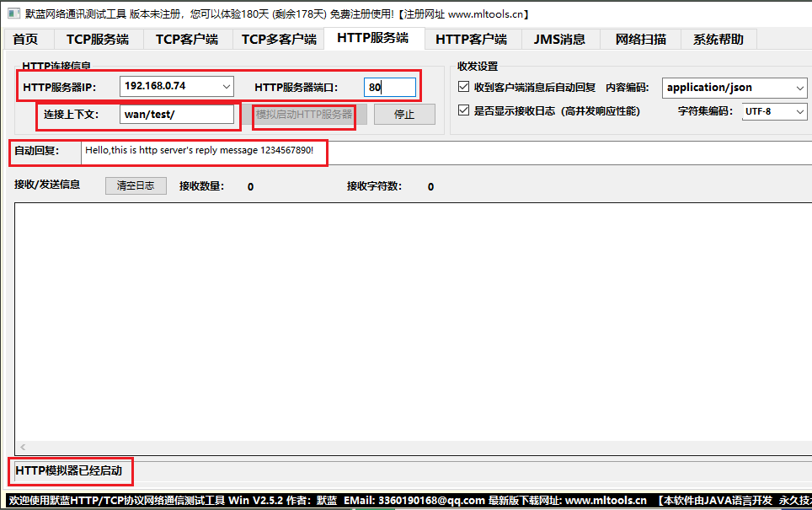Click the app icon in title bar
The height and width of the screenshot is (510, 812).
point(14,13)
